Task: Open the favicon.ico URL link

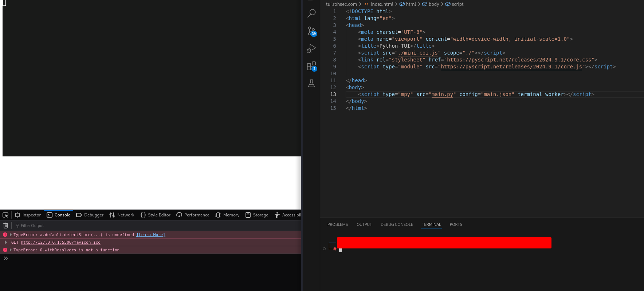Action: [x=60, y=242]
